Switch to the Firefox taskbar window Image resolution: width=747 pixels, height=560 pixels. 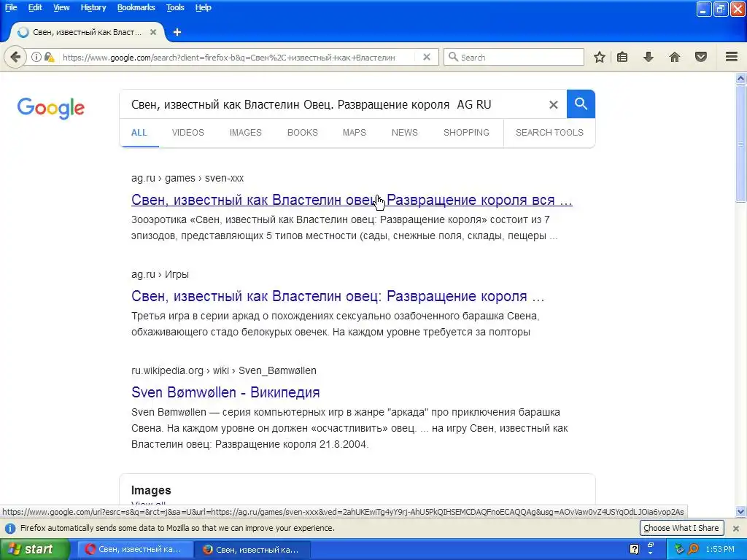(x=252, y=550)
